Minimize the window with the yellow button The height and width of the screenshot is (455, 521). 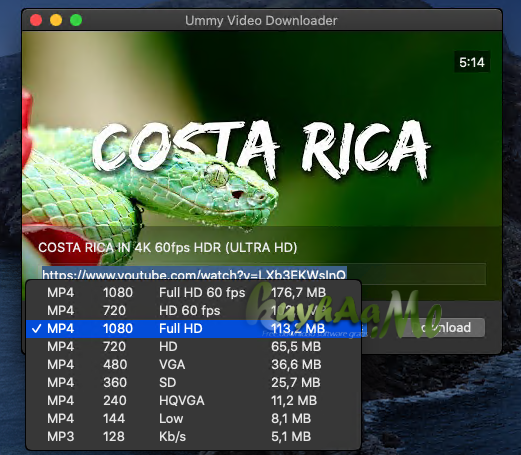click(56, 20)
